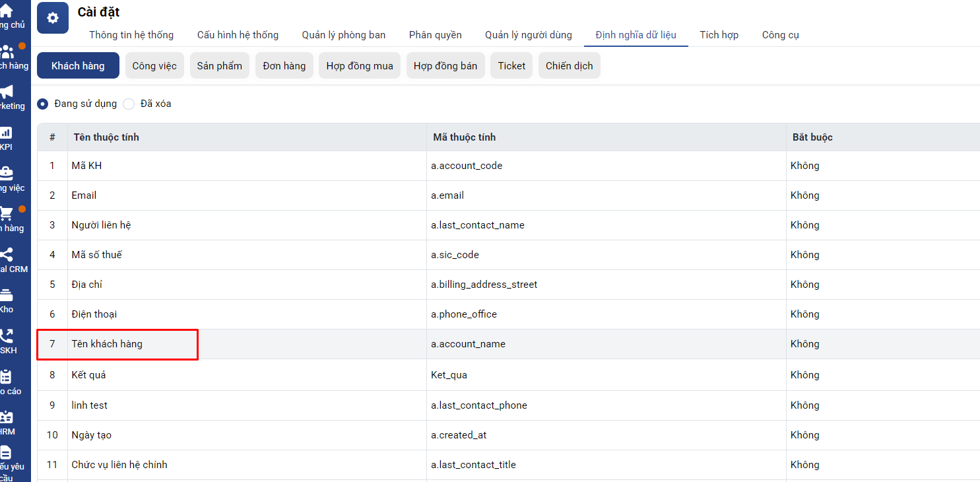Open the Social CRM share icon
Screen dimensions: 980x482
[7, 255]
